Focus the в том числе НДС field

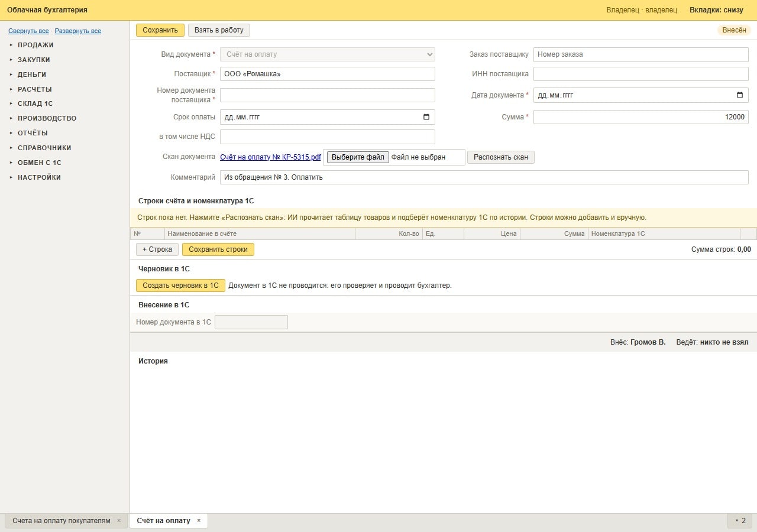tap(328, 137)
